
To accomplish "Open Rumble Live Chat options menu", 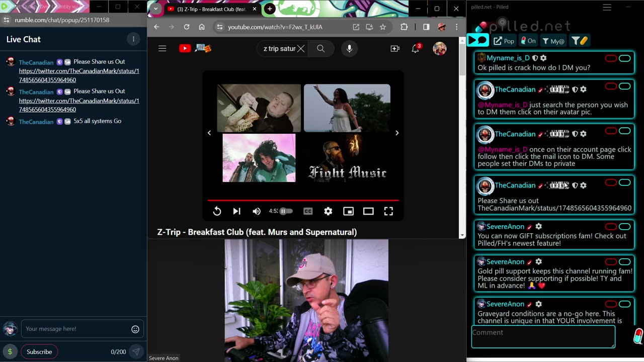I will point(133,39).
